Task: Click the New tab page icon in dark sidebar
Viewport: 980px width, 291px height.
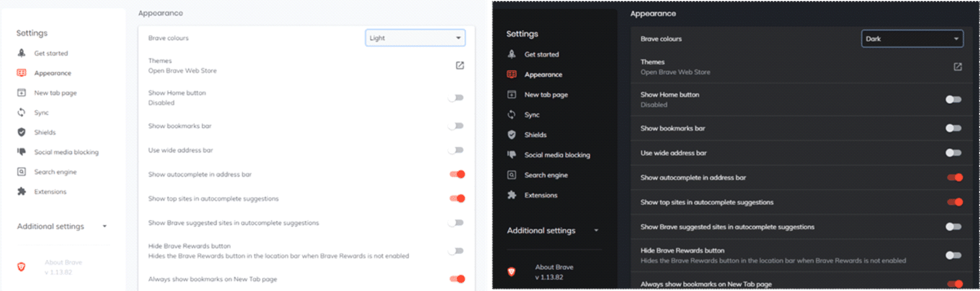Action: click(512, 94)
